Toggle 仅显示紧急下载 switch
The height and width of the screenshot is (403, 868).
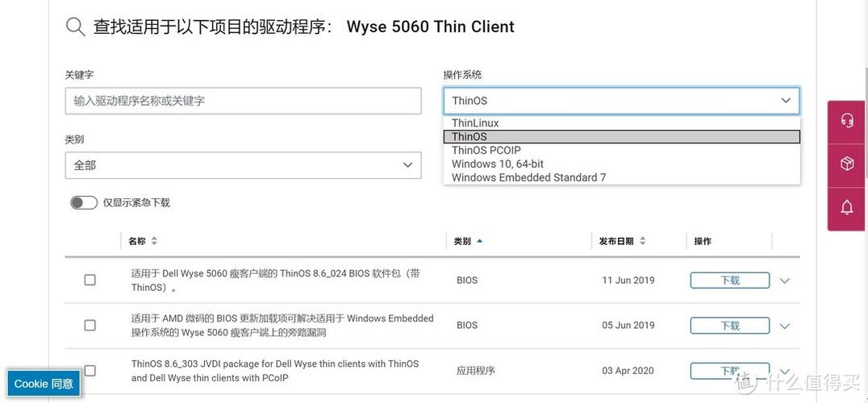tap(84, 202)
